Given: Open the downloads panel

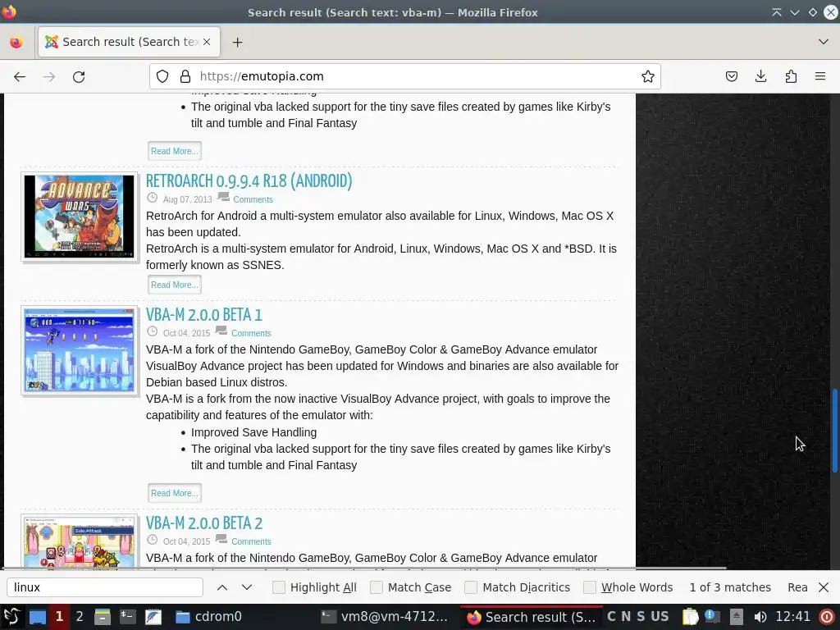Looking at the screenshot, I should [760, 76].
